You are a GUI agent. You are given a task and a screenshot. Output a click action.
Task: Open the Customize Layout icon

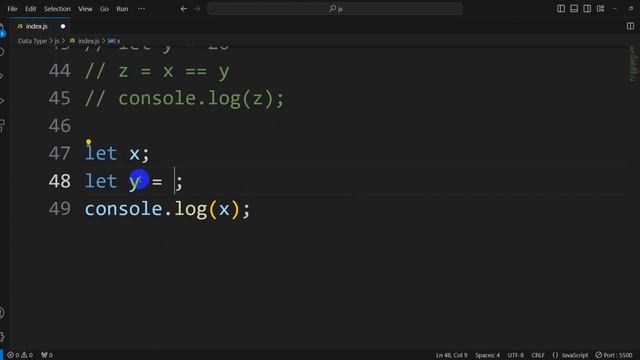point(600,9)
